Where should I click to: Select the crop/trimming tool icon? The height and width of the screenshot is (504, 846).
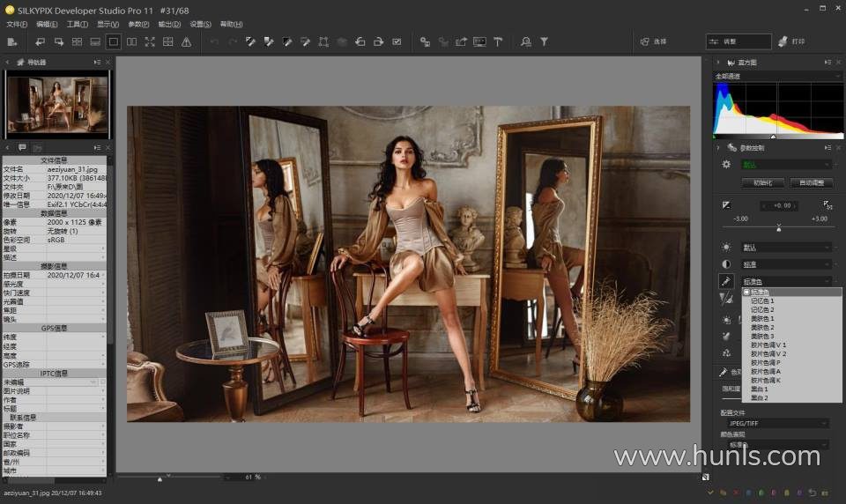(323, 41)
